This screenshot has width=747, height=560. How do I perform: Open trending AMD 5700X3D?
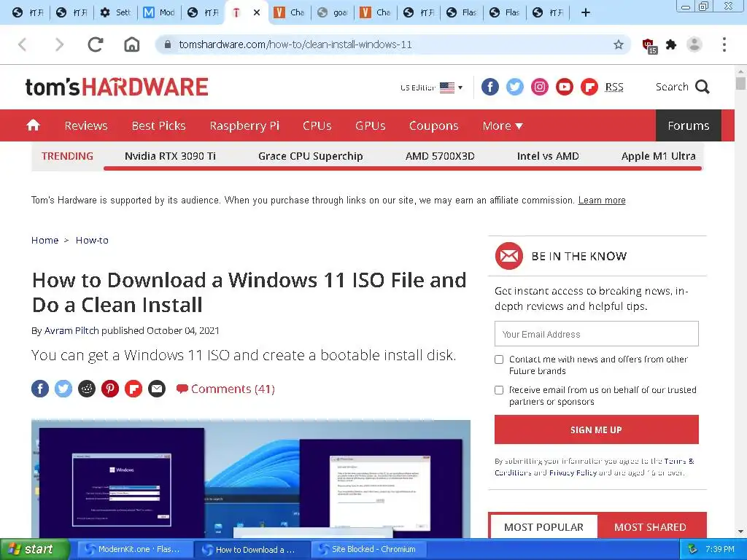[440, 156]
